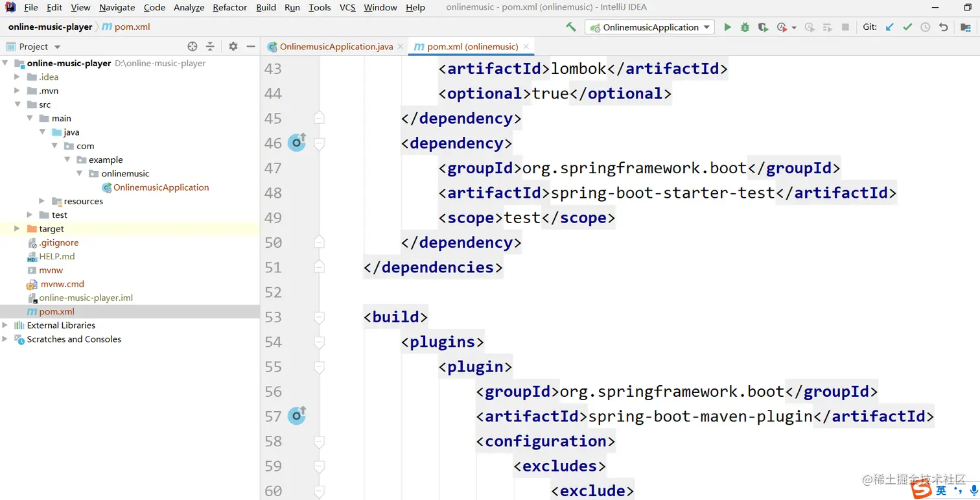Run with Coverage shield icon

pos(763,27)
